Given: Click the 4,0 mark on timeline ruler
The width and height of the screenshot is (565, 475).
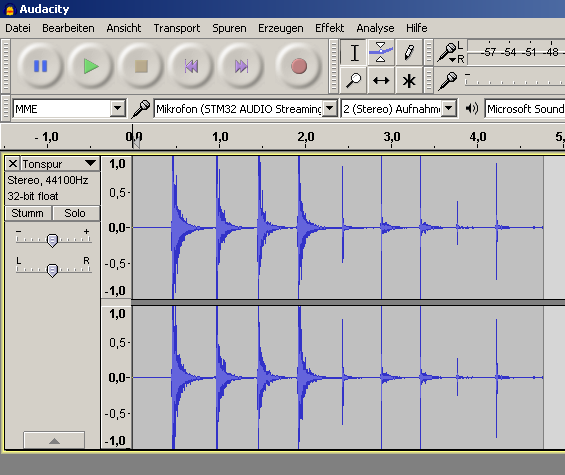Looking at the screenshot, I should [478, 137].
